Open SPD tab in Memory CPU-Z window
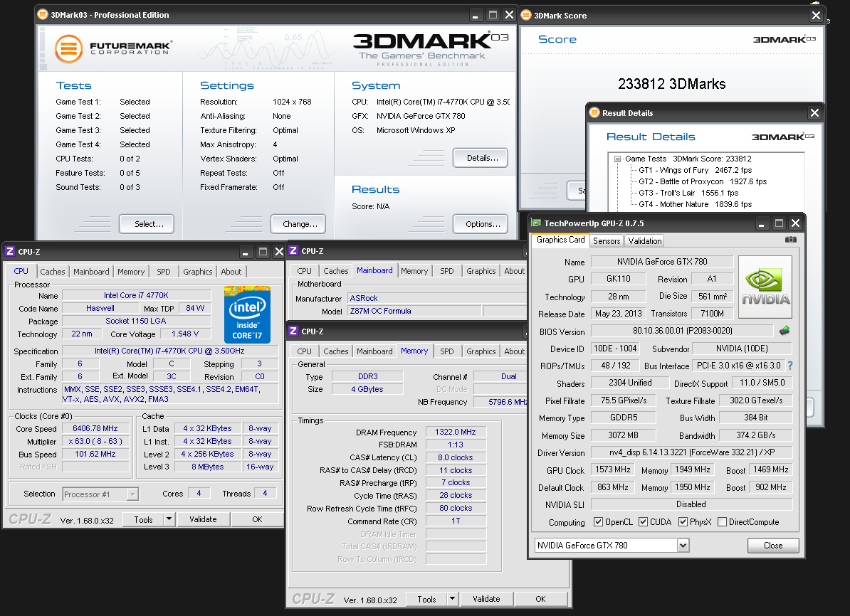This screenshot has height=616, width=850. point(446,351)
